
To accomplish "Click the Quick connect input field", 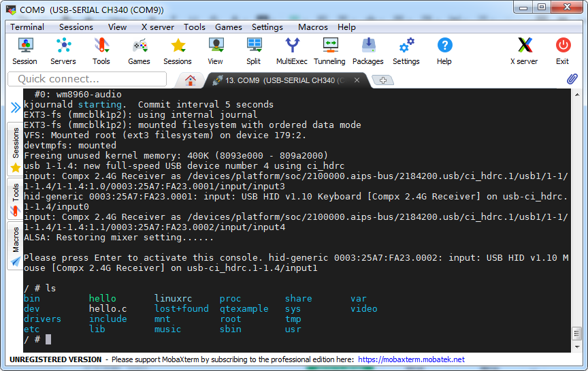I will [87, 79].
